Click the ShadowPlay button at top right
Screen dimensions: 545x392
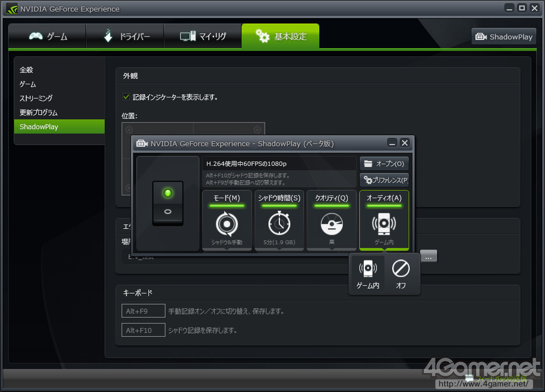coord(503,37)
